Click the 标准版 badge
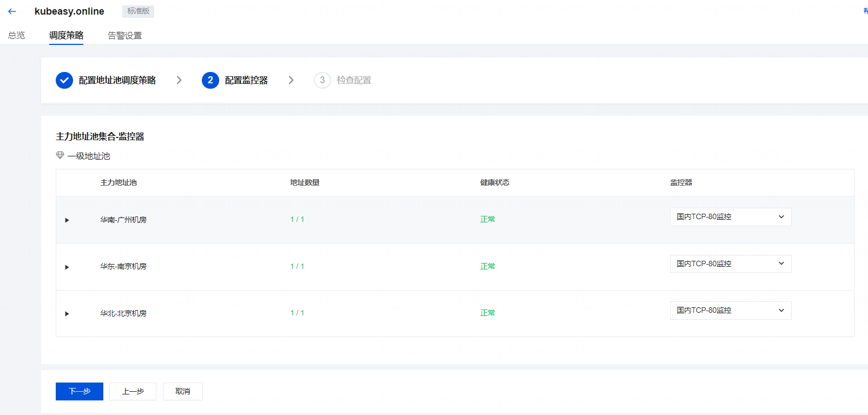Image resolution: width=868 pixels, height=415 pixels. [x=138, y=11]
